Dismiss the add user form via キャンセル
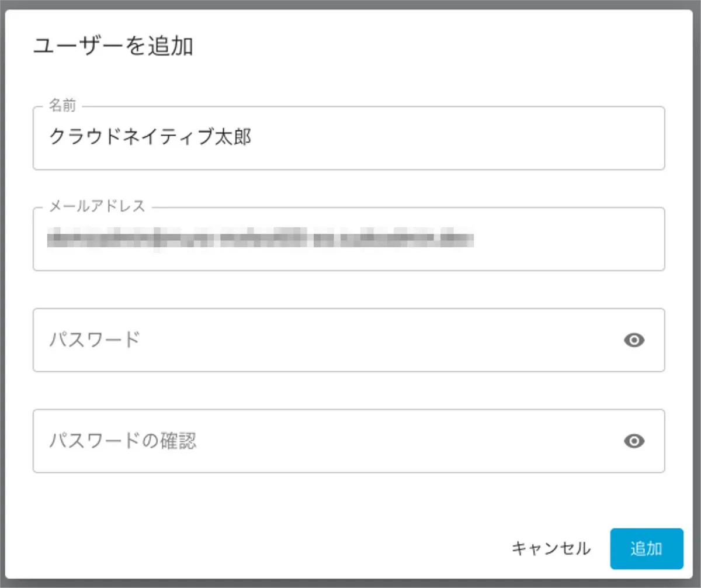 coord(551,549)
